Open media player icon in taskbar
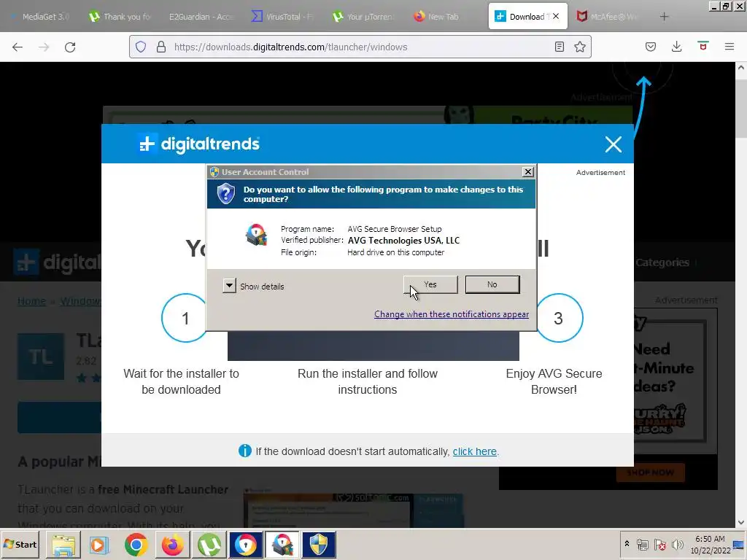This screenshot has width=747, height=560. click(x=99, y=544)
